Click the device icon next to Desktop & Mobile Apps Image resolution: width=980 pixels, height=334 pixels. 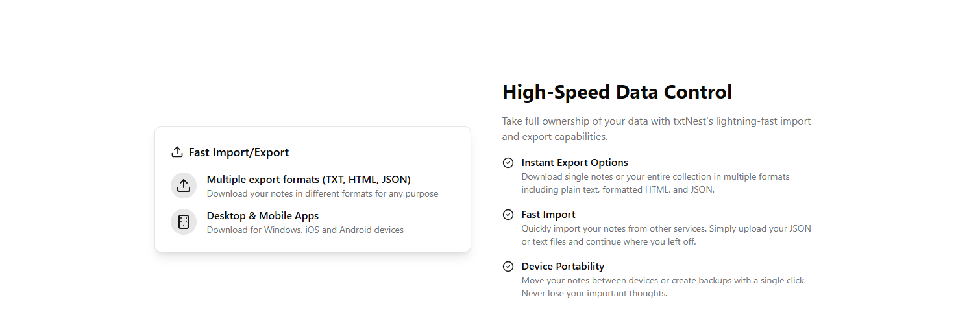(184, 222)
